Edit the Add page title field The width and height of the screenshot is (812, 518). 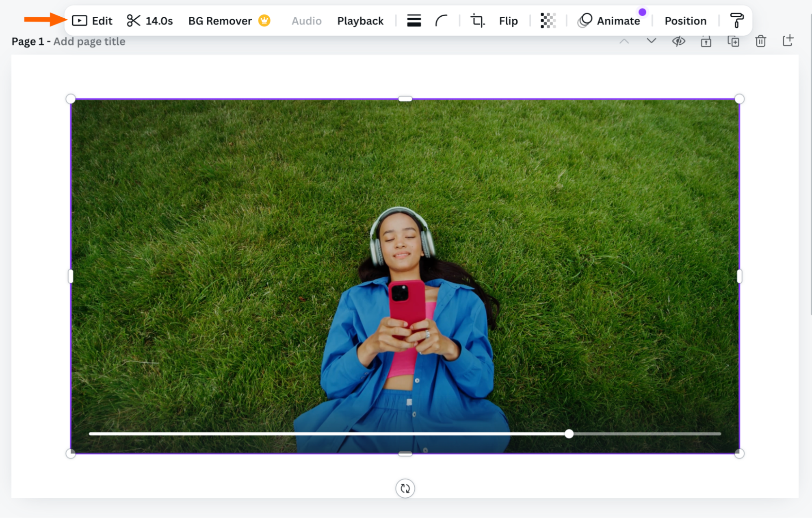(89, 41)
